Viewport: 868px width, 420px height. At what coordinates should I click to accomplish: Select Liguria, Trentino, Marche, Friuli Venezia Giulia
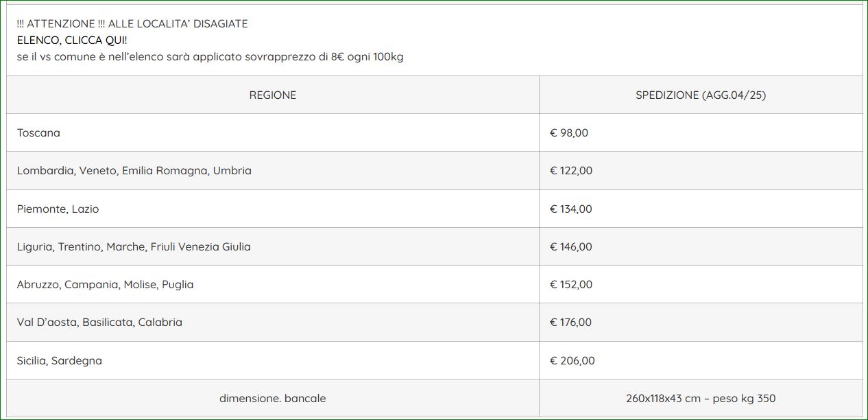(x=273, y=246)
